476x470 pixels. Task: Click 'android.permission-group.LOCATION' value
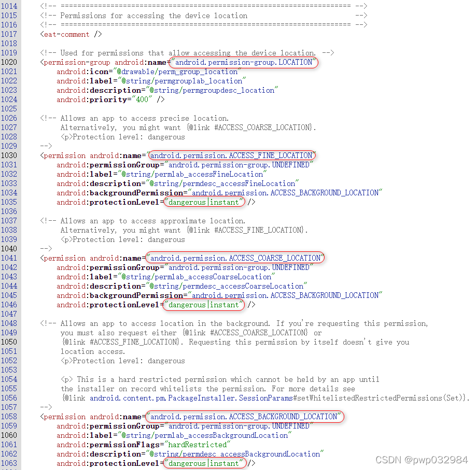[x=244, y=62]
